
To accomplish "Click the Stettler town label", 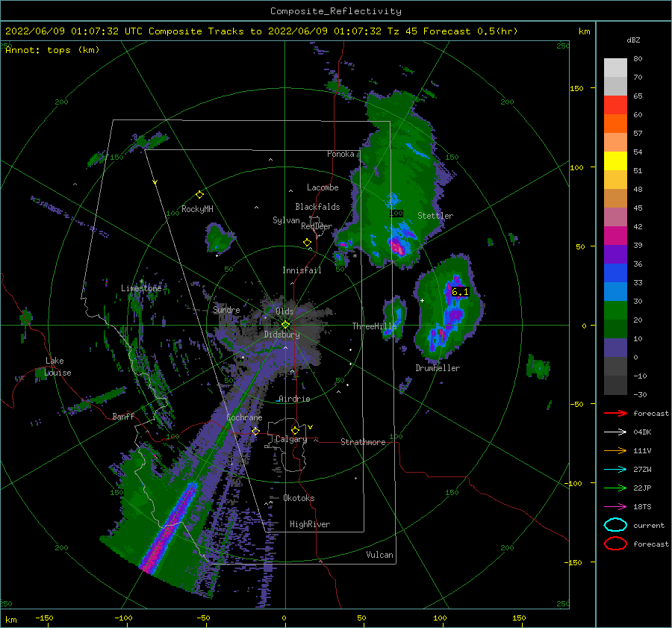I will click(x=435, y=216).
